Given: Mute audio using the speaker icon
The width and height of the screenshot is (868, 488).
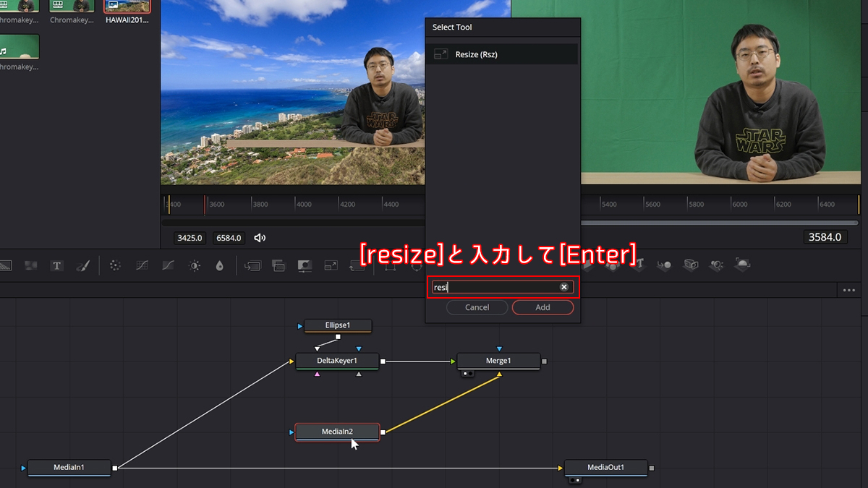Looking at the screenshot, I should pyautogui.click(x=260, y=237).
